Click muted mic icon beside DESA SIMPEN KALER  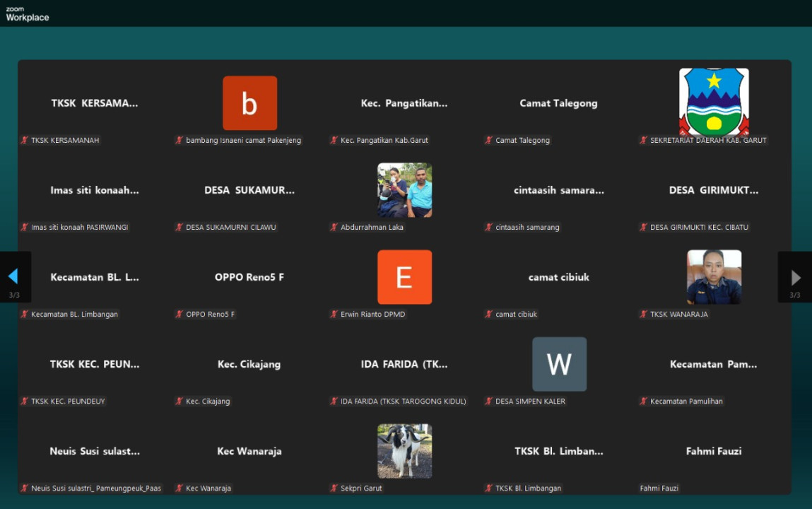coord(488,401)
